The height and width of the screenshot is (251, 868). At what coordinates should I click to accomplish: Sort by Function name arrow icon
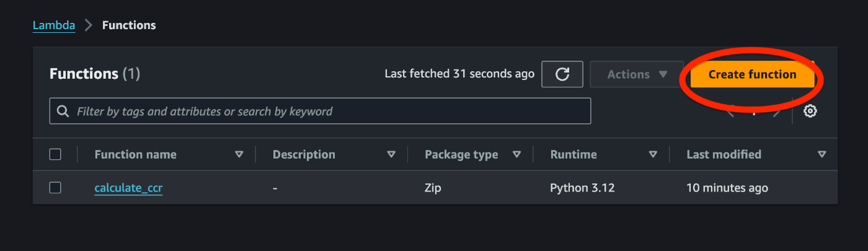click(239, 154)
